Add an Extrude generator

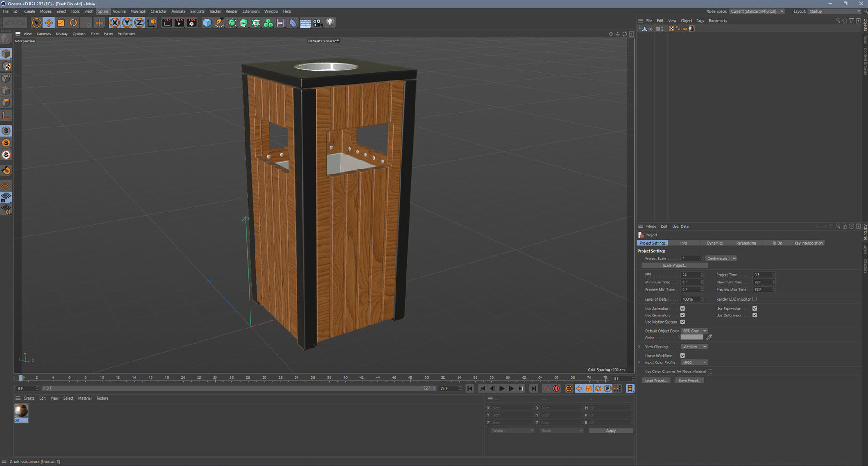click(x=244, y=23)
